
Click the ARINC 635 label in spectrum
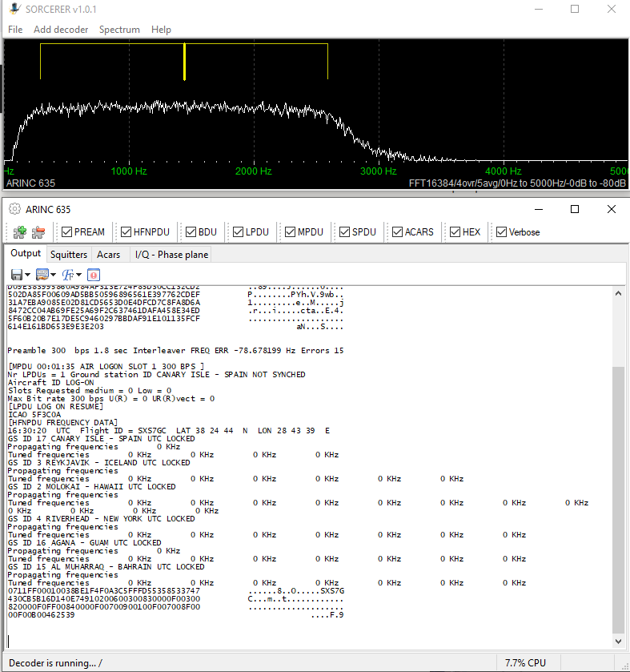[x=31, y=183]
